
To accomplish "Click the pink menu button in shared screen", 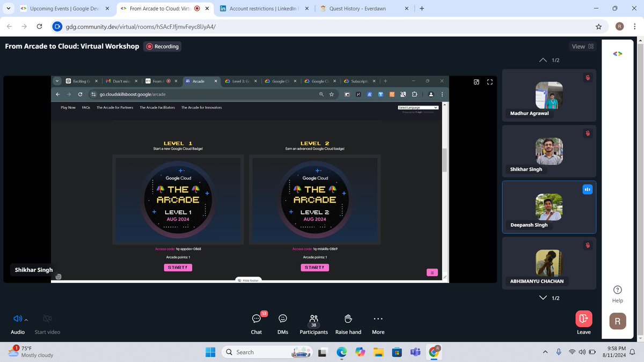I will click(432, 272).
